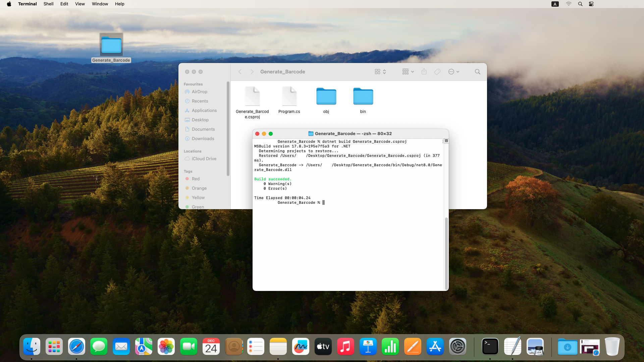The width and height of the screenshot is (644, 362).
Task: Click the Wi-Fi status icon
Action: (569, 4)
